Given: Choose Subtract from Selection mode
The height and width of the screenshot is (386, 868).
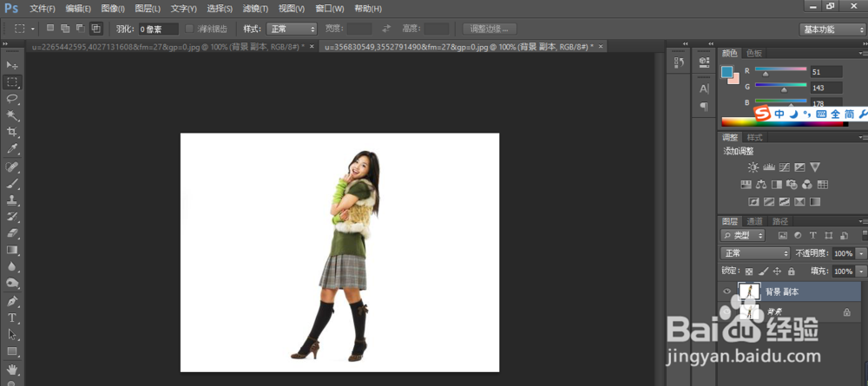Looking at the screenshot, I should click(81, 29).
